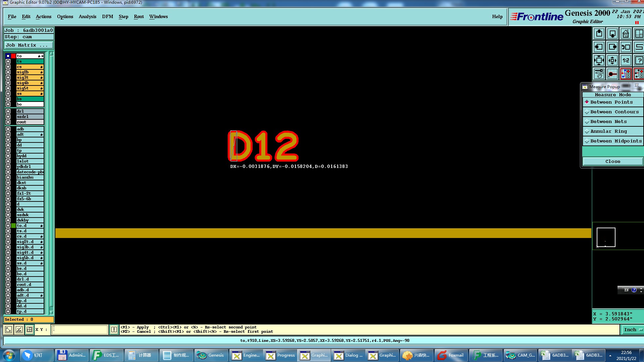Click the home view icon
The image size is (644, 362).
click(626, 34)
